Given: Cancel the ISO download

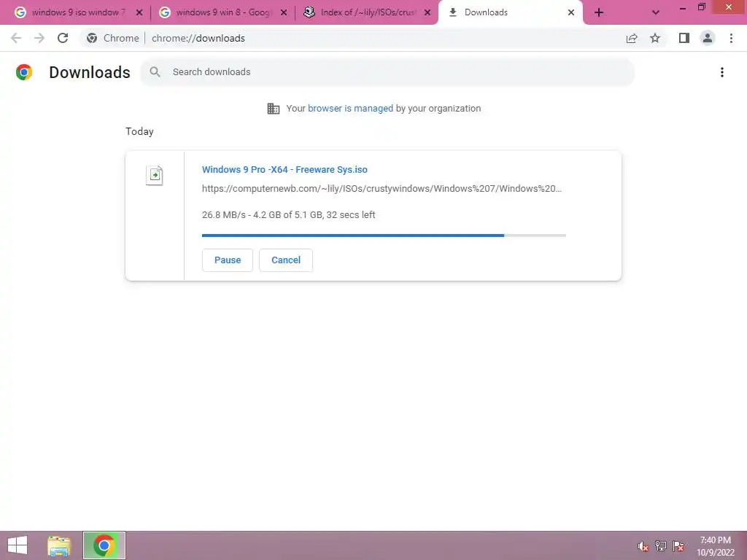Looking at the screenshot, I should click(x=286, y=260).
